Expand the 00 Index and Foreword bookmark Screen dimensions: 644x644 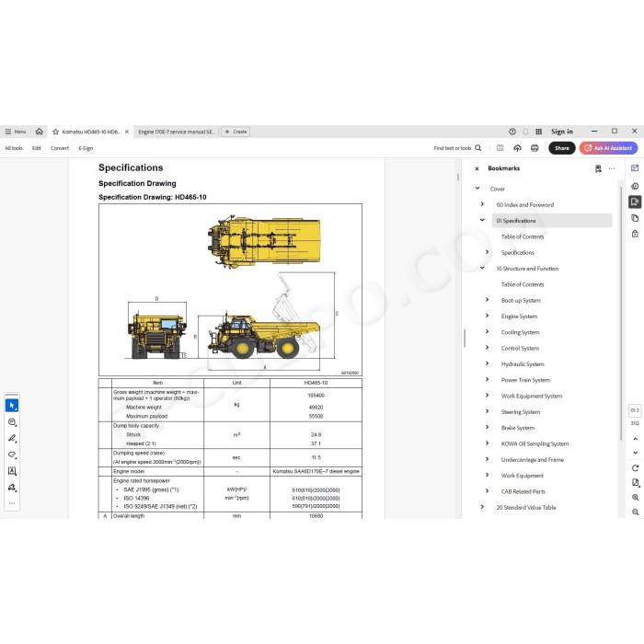(482, 204)
